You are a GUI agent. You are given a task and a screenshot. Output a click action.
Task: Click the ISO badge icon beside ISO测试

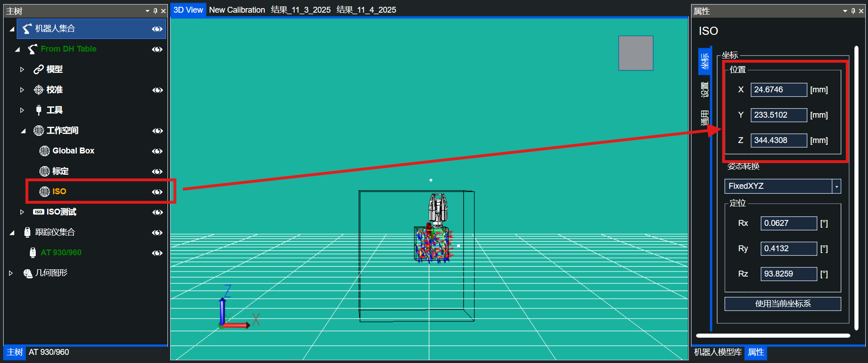pyautogui.click(x=38, y=212)
